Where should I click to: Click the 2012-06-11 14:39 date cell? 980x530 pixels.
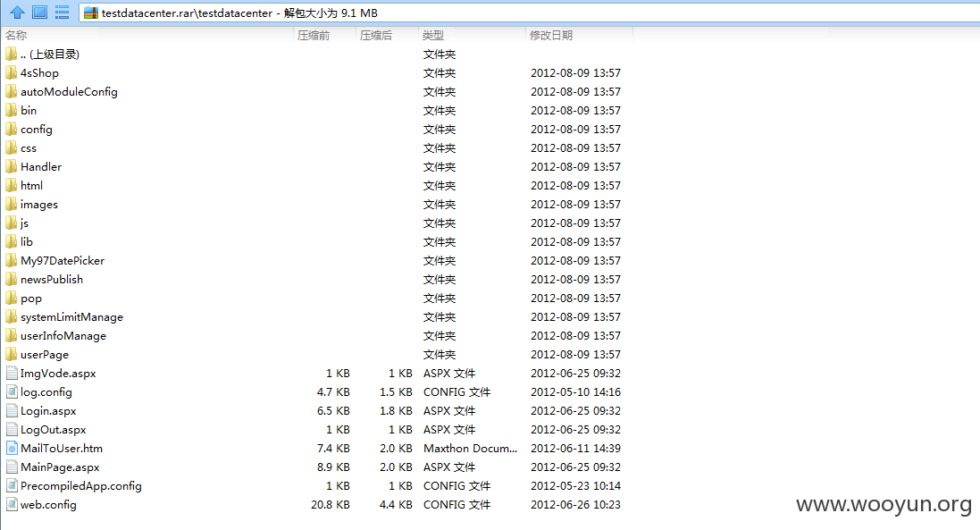tap(575, 448)
